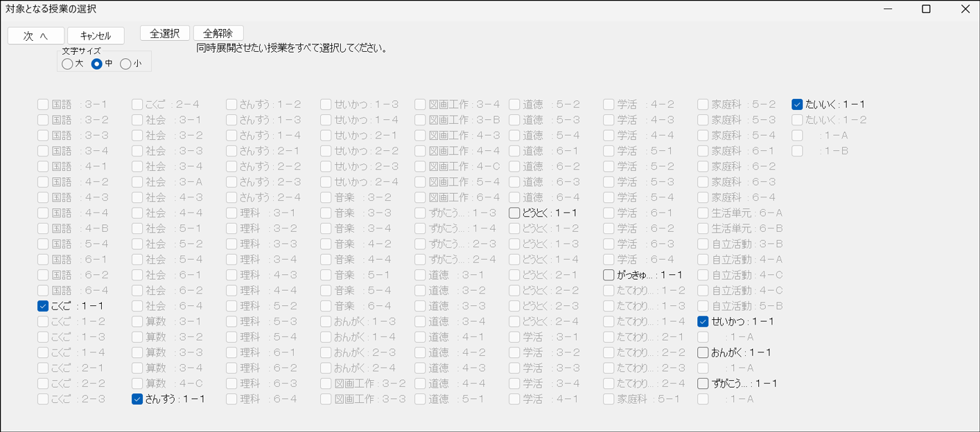
Task: Click the キャンセル button
Action: (96, 35)
